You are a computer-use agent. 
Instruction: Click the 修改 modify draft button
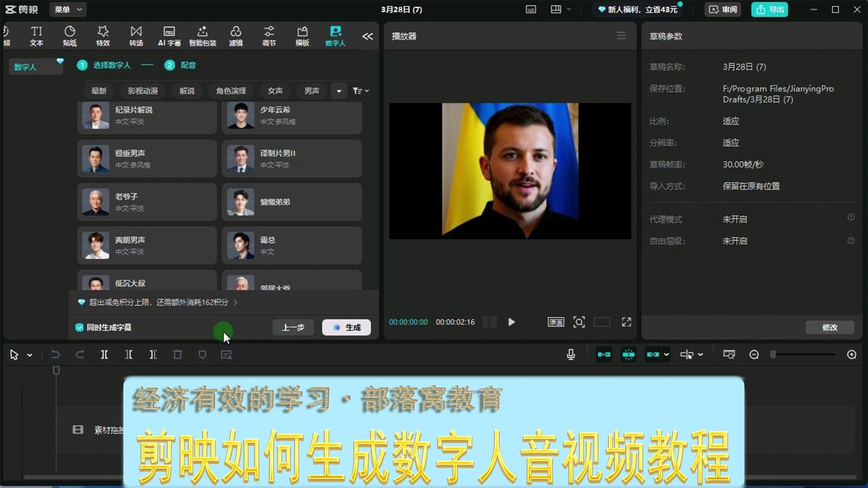click(x=830, y=328)
